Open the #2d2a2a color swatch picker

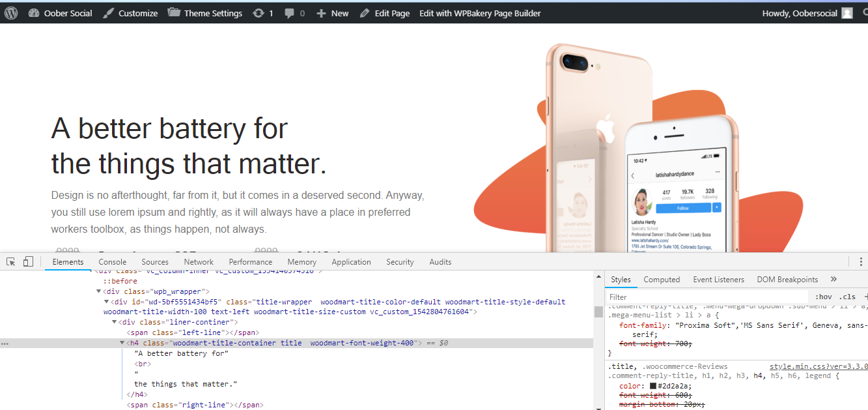click(x=653, y=386)
